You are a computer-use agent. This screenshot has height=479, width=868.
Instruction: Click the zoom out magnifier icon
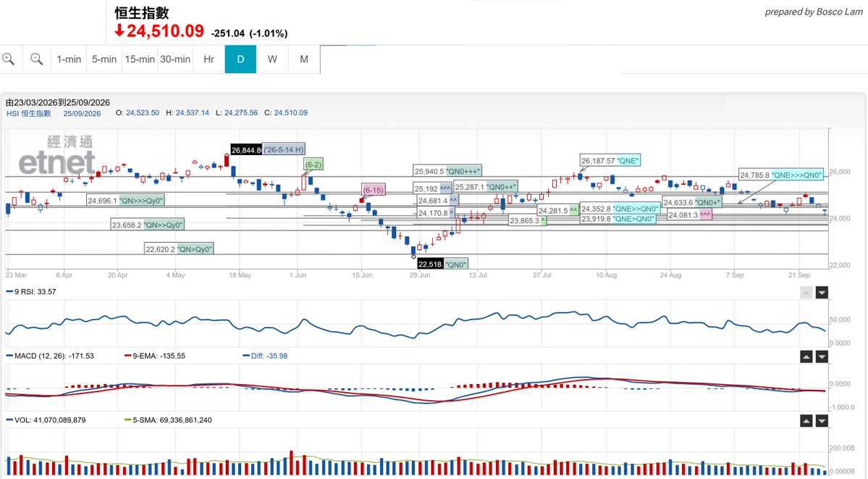[x=36, y=59]
